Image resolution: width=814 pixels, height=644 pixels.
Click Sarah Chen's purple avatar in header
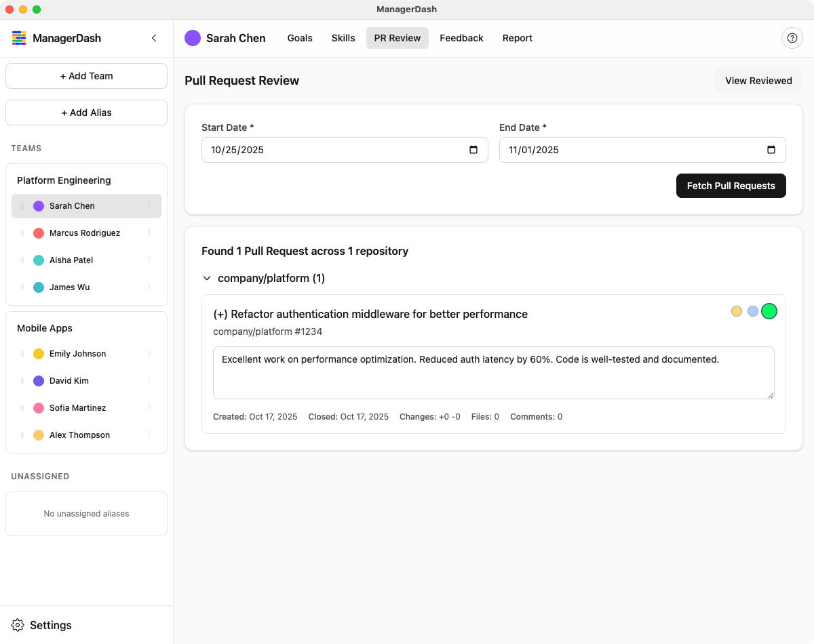193,38
